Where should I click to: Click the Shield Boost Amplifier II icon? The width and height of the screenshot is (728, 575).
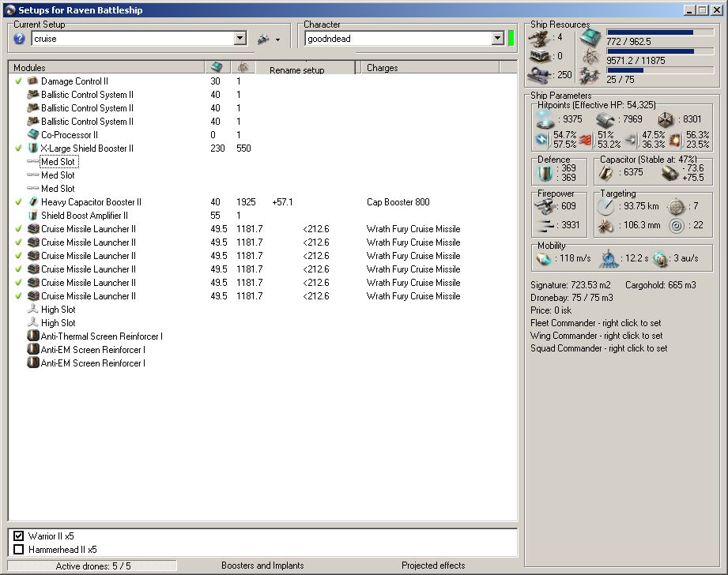(32, 216)
